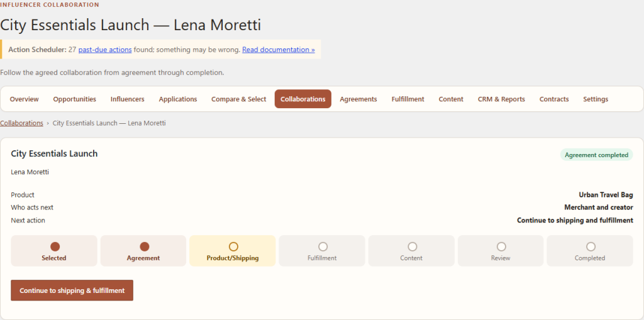Click the Completed progress step
644x320 pixels.
click(590, 251)
